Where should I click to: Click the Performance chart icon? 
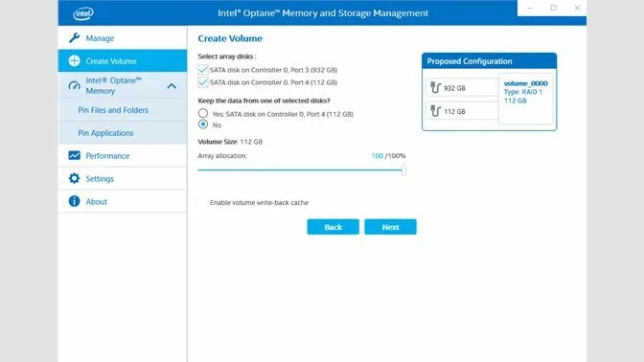coord(74,155)
